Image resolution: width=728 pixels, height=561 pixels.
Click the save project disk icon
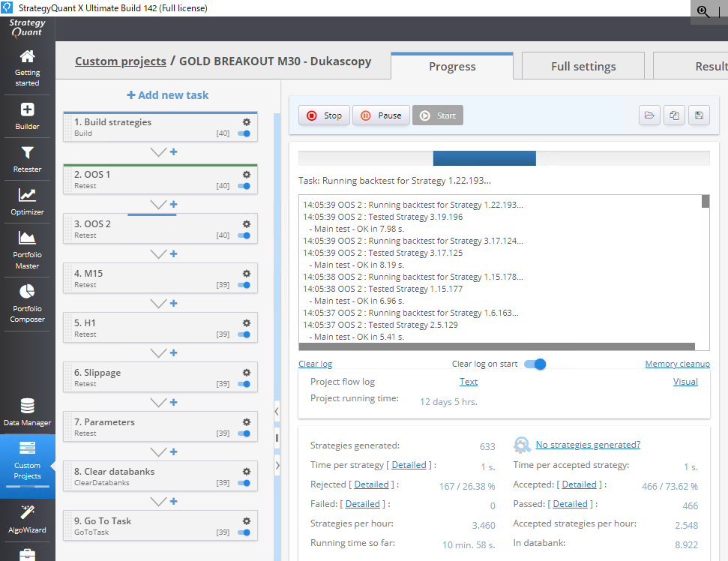(699, 115)
